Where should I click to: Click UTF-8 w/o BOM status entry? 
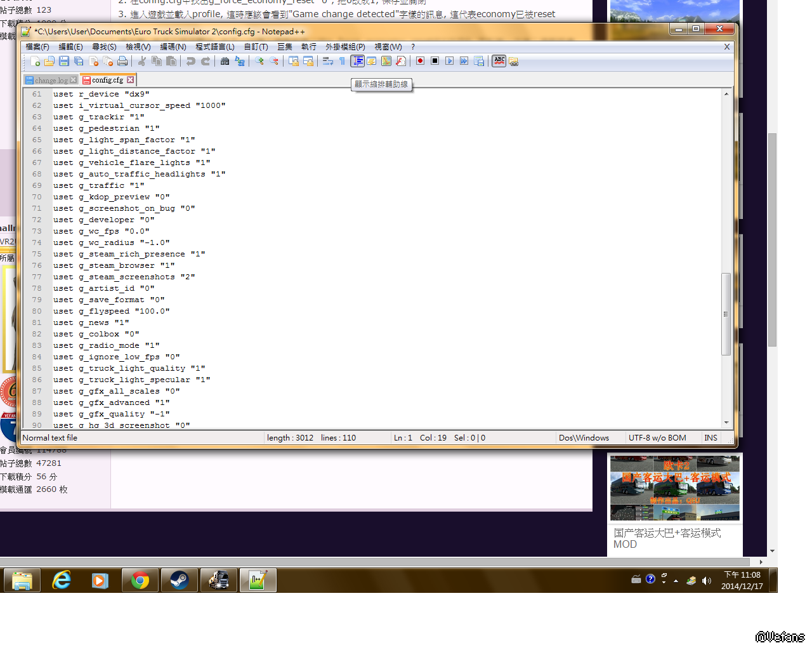tap(657, 438)
